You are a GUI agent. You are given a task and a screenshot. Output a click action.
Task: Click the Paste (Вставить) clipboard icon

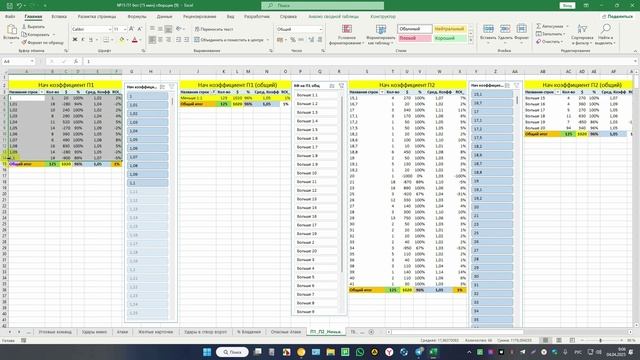point(11,30)
